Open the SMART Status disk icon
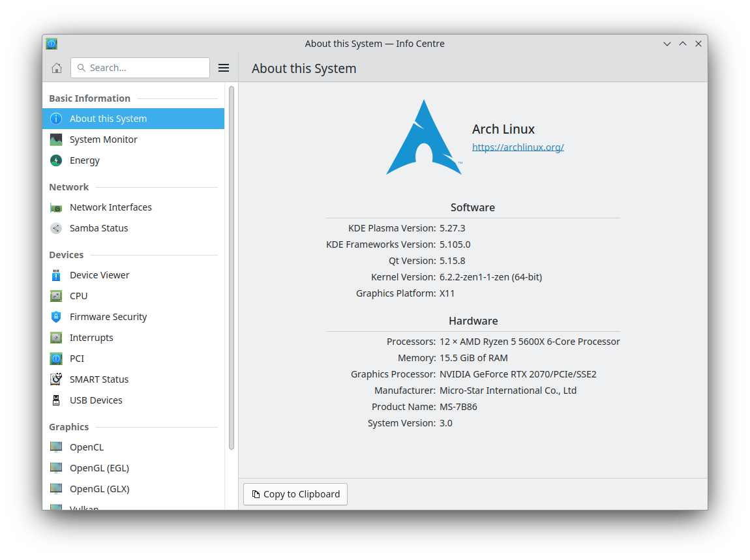Screen dimensions: 750x560 click(x=57, y=379)
